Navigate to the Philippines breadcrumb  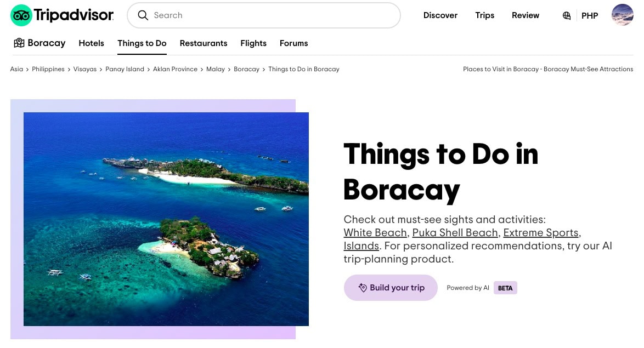(x=48, y=69)
